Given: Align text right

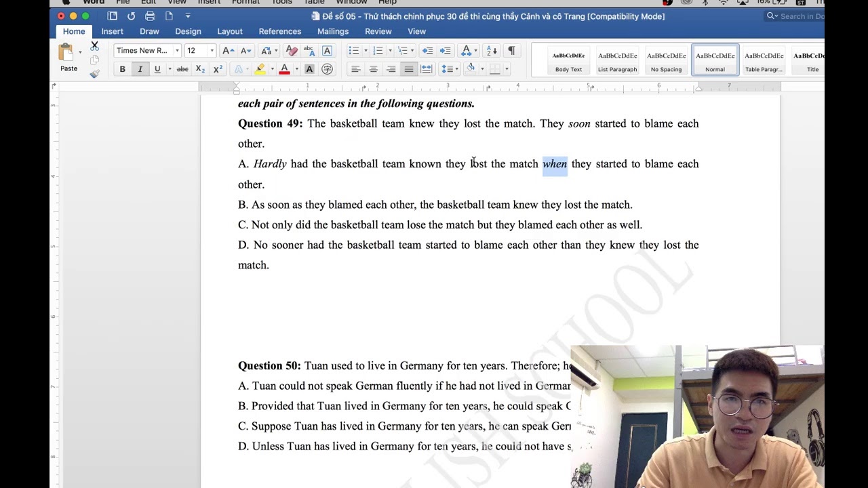Looking at the screenshot, I should pos(391,69).
